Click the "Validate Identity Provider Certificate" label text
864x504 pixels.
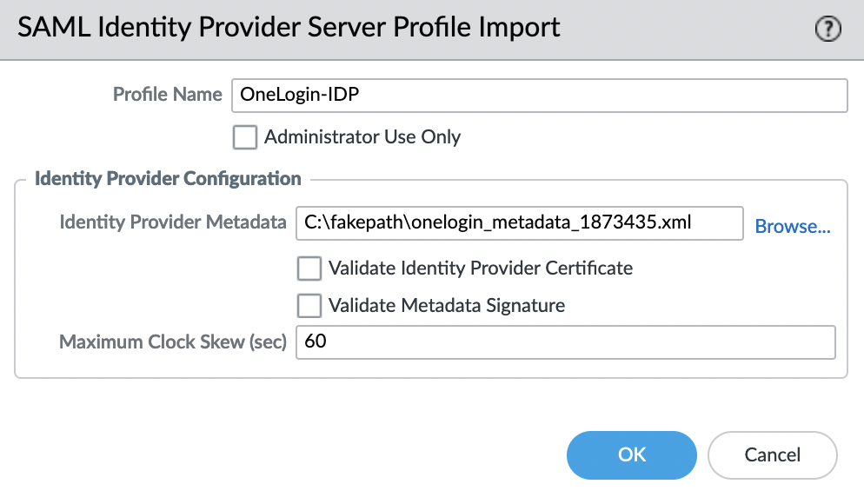[481, 268]
